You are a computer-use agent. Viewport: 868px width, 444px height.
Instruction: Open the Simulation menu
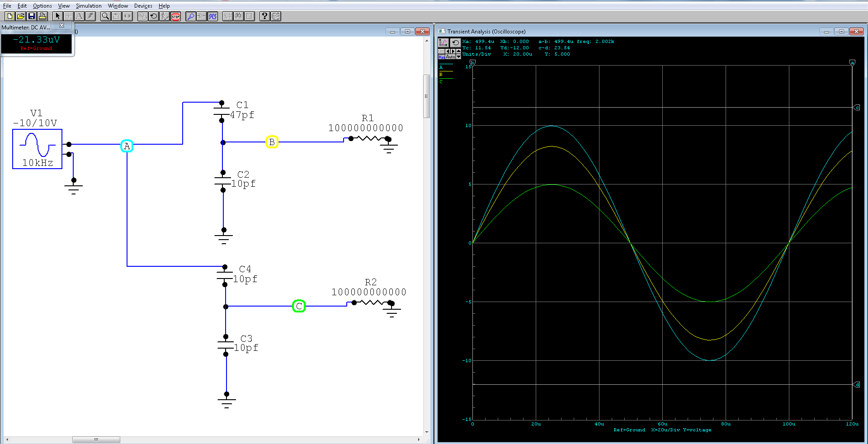click(89, 6)
